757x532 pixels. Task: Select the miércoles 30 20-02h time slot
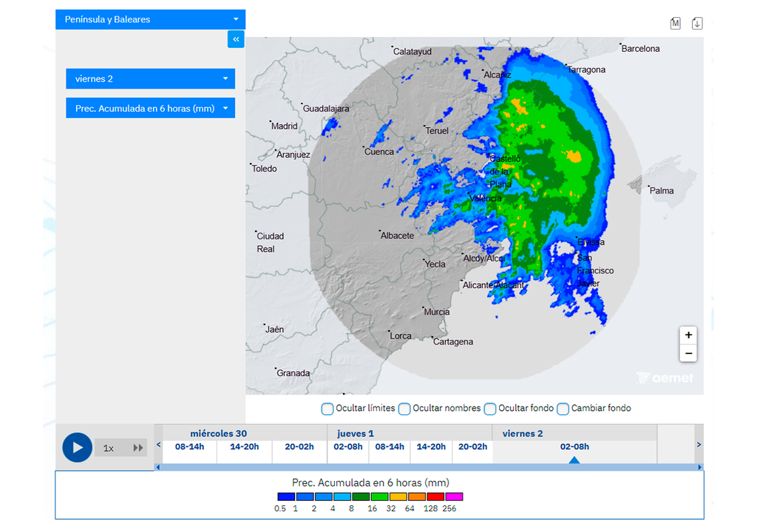299,447
